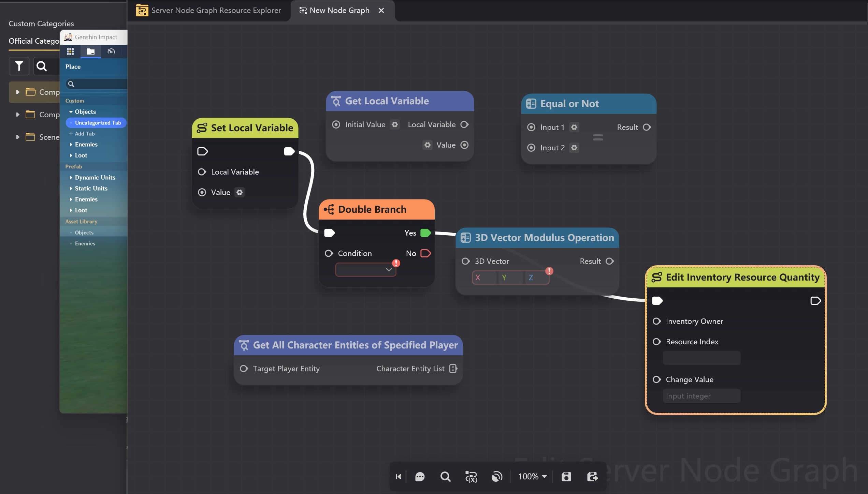Select the Official Categories tab
Viewport: 868px width, 494px height.
point(34,41)
